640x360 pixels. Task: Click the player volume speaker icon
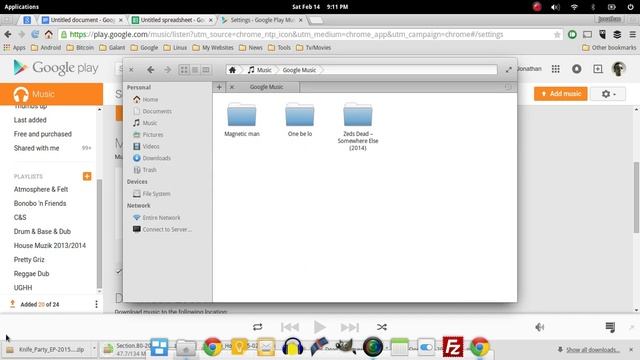pyautogui.click(x=540, y=327)
